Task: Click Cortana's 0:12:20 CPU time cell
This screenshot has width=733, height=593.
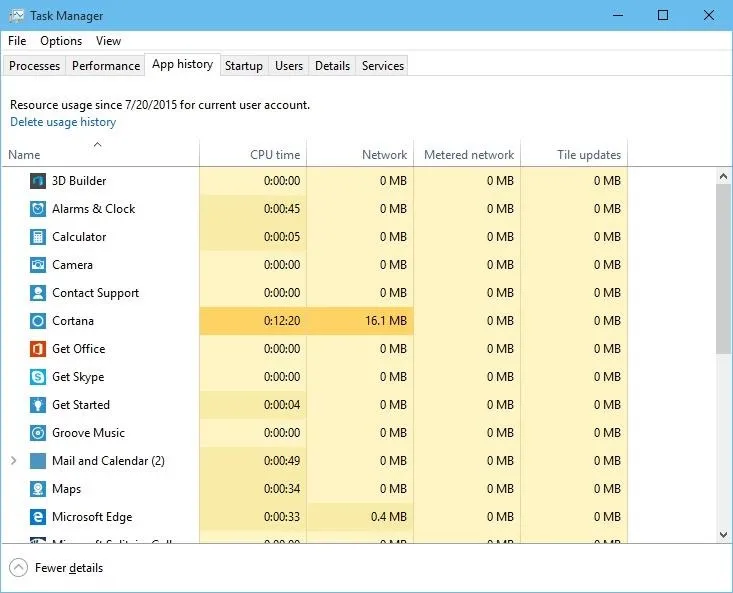Action: [x=253, y=321]
